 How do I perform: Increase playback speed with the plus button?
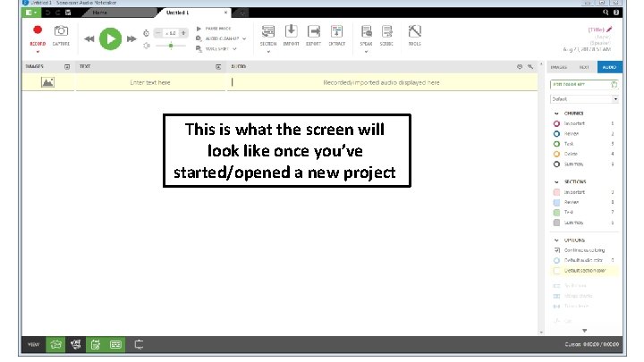(x=183, y=33)
